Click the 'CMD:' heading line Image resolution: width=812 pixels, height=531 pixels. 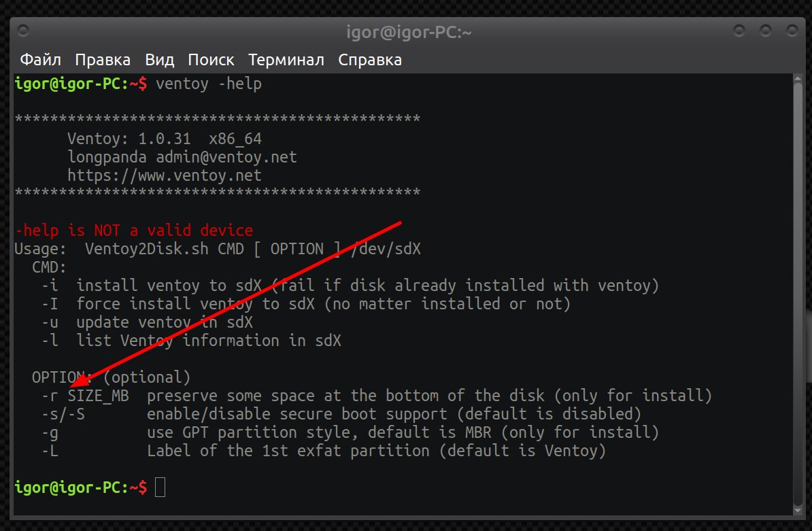click(49, 267)
